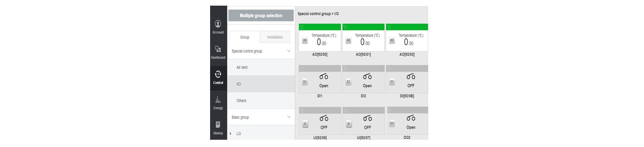This screenshot has height=147, width=644.
Task: Open the Account sidebar icon
Action: coord(218,27)
